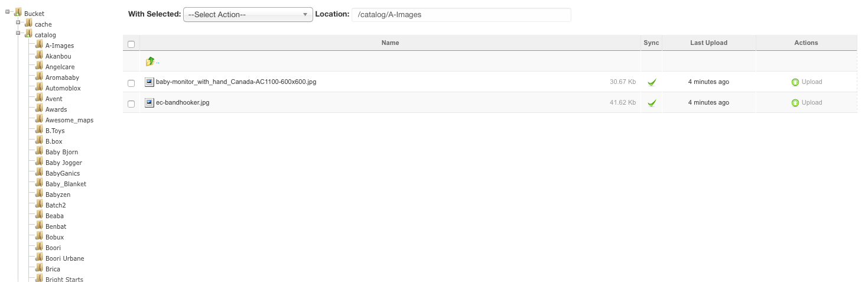This screenshot has width=868, height=282.
Task: Click the Akanbou folder icon
Action: pyautogui.click(x=39, y=56)
